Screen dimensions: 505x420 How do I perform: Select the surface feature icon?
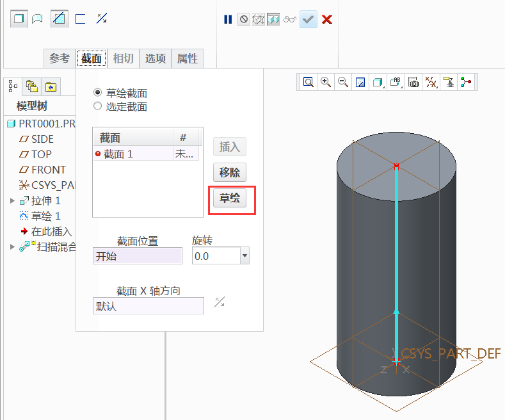click(37, 19)
